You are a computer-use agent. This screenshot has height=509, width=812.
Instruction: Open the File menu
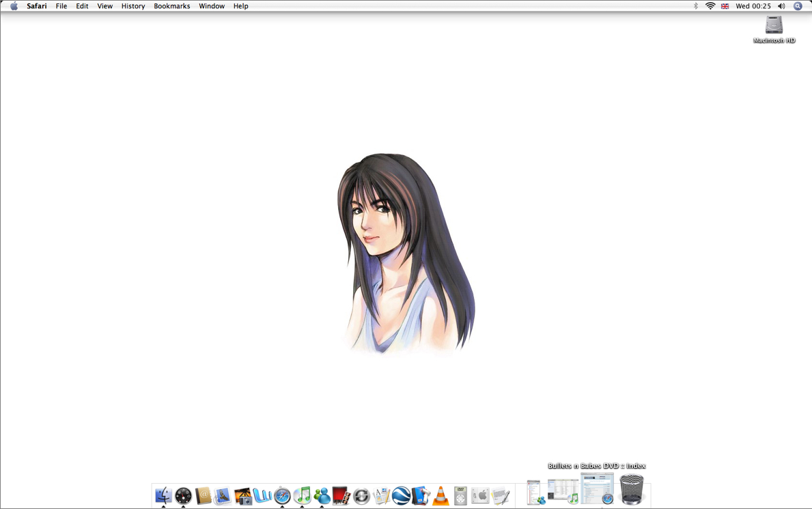61,6
